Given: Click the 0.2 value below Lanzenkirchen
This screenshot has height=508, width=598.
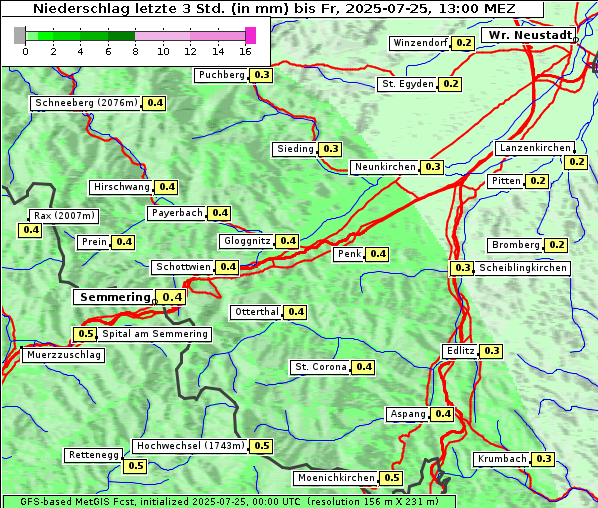Looking at the screenshot, I should coord(576,162).
